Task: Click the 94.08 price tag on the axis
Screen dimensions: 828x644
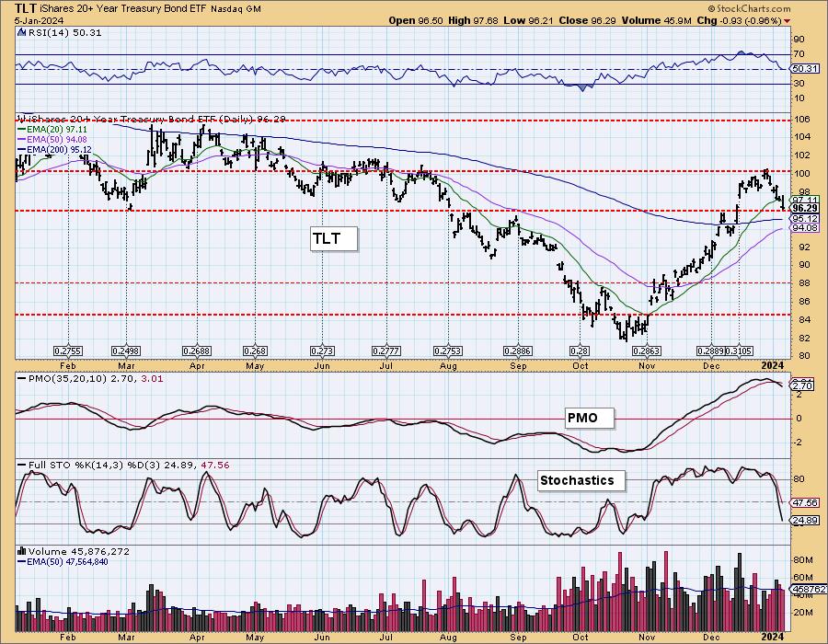Action: 805,227
